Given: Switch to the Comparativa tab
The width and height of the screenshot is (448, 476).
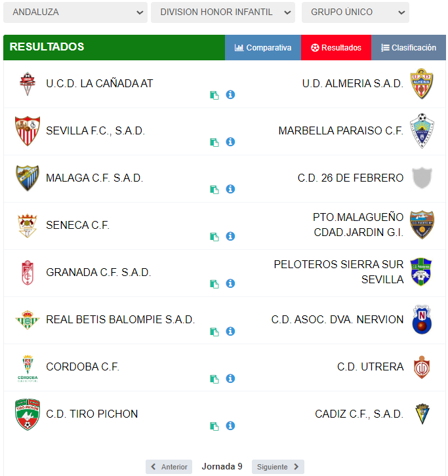Looking at the screenshot, I should coord(263,48).
